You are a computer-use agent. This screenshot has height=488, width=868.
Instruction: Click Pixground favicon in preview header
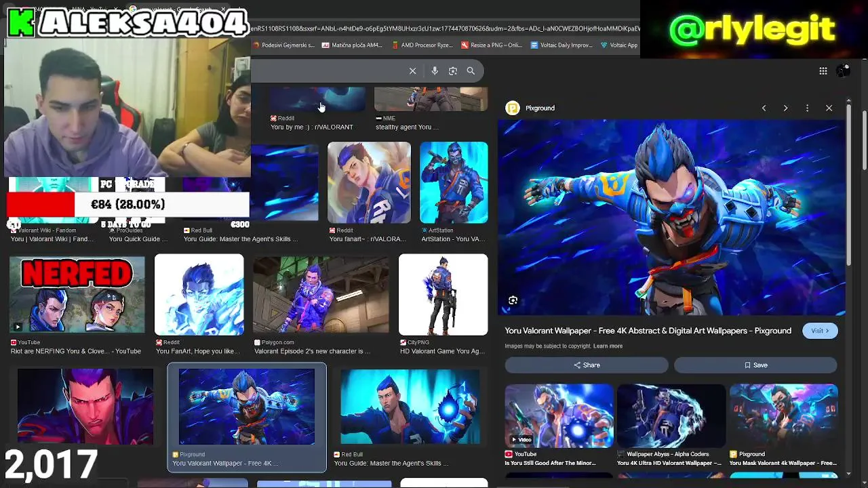point(513,108)
